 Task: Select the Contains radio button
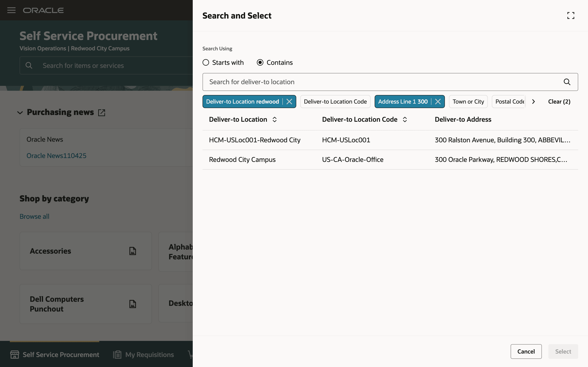(x=260, y=63)
